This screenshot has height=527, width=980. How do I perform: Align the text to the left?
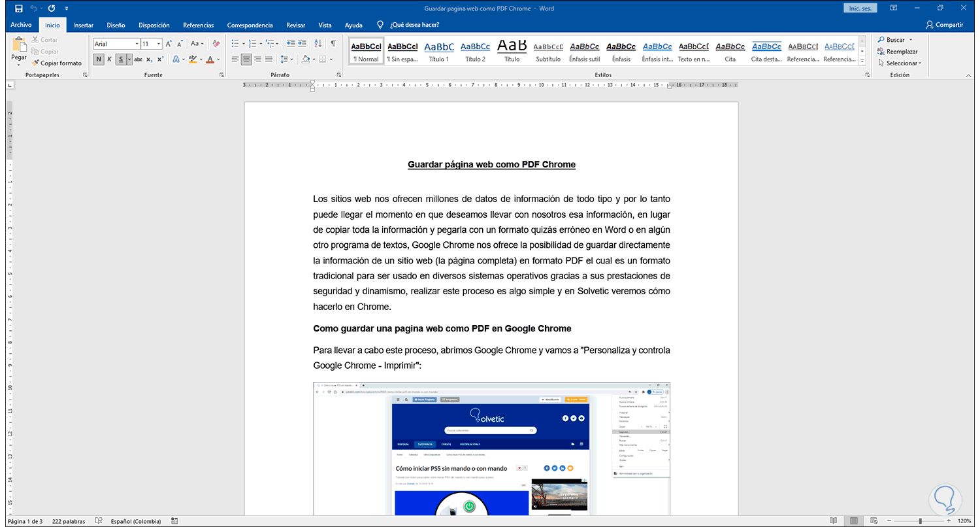click(x=235, y=59)
